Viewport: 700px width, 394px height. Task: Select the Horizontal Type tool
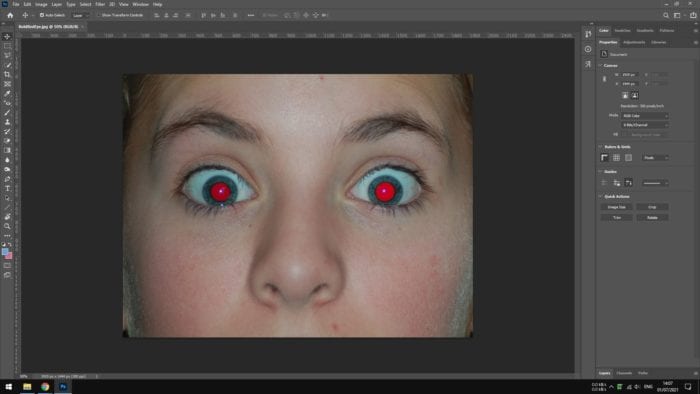[7, 188]
